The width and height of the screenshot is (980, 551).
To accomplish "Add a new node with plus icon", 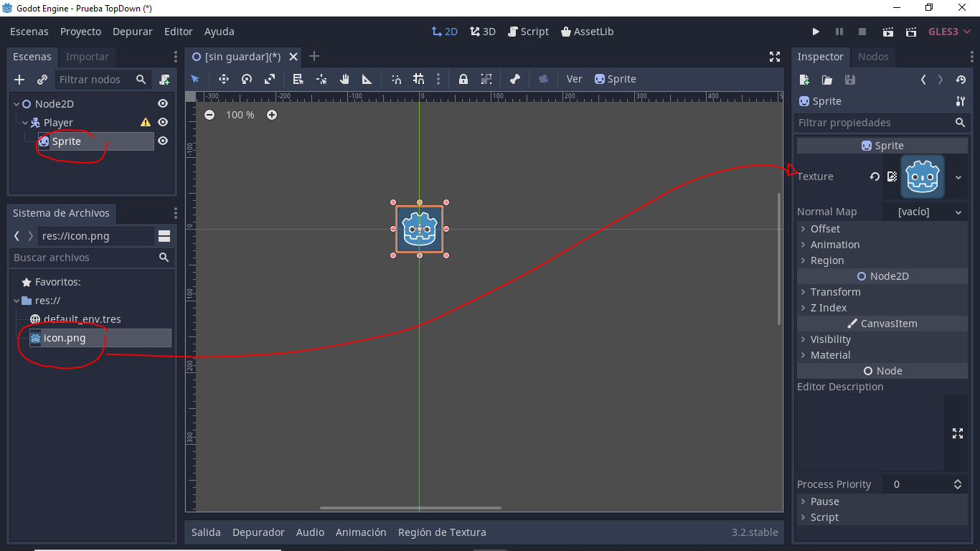I will click(19, 80).
